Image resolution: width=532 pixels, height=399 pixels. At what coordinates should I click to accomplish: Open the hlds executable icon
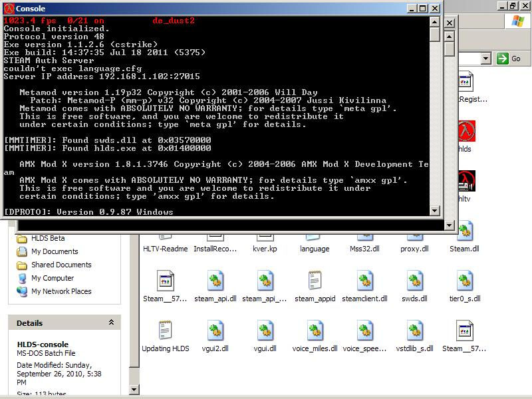coord(467,131)
